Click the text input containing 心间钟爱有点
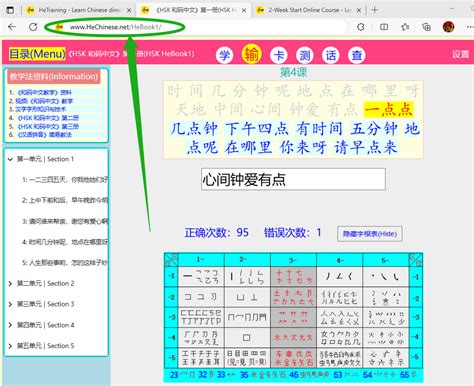This screenshot has width=474, height=386. click(293, 179)
